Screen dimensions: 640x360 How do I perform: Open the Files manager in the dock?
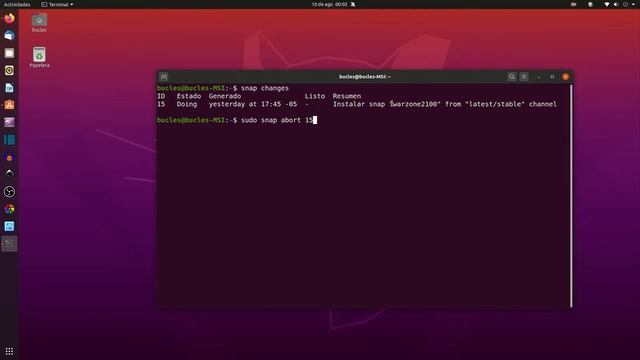9,53
